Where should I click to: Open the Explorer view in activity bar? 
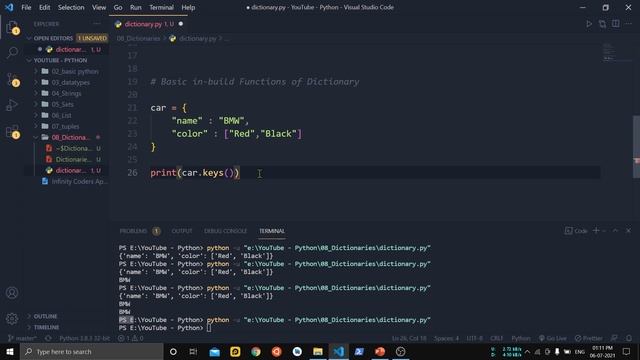(x=12, y=27)
